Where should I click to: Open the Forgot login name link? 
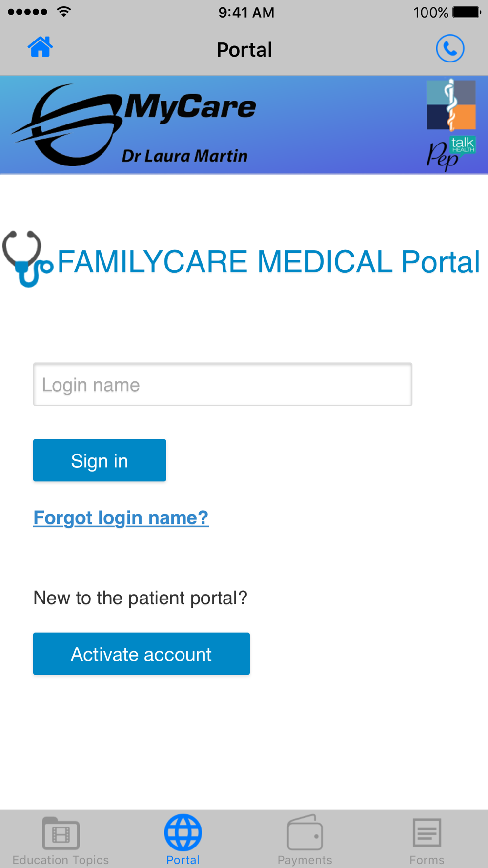coord(121,517)
